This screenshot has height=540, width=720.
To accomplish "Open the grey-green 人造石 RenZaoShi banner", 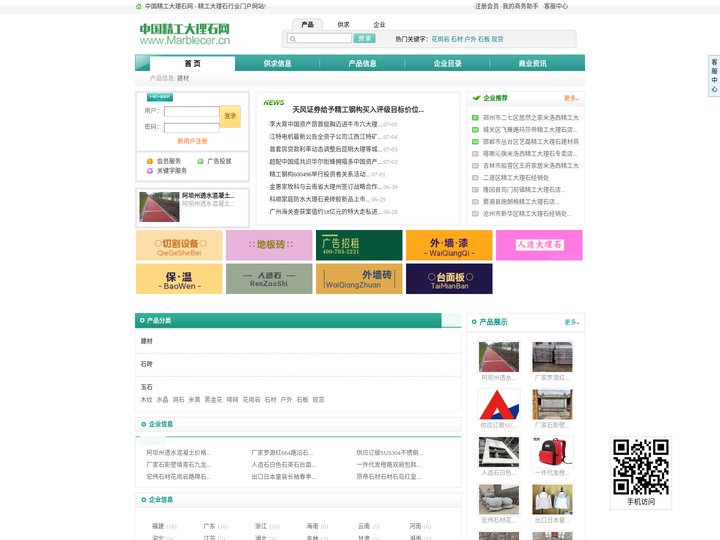I will click(x=269, y=279).
